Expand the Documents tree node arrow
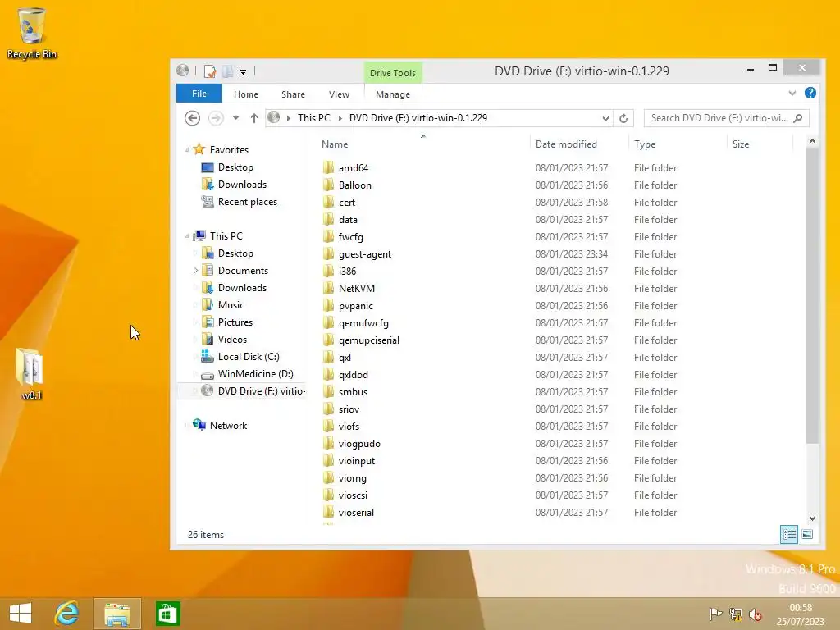Screen dimensions: 840x630 coord(195,271)
